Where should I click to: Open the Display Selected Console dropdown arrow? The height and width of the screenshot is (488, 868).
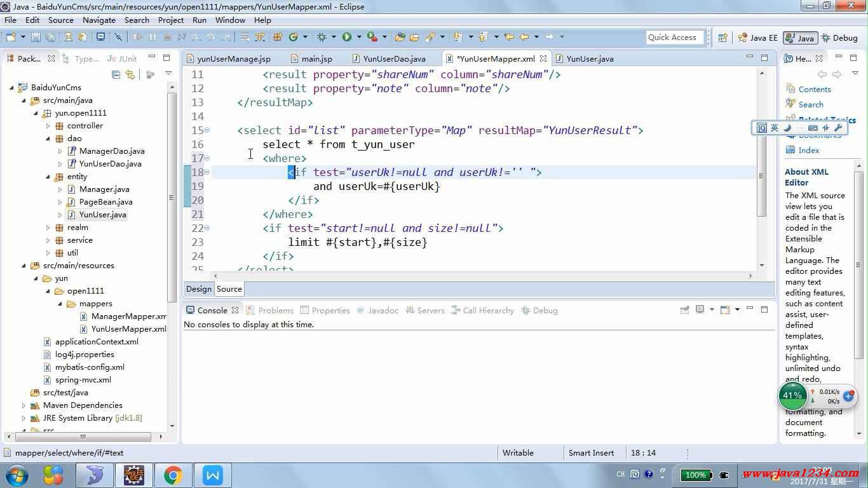tap(712, 310)
